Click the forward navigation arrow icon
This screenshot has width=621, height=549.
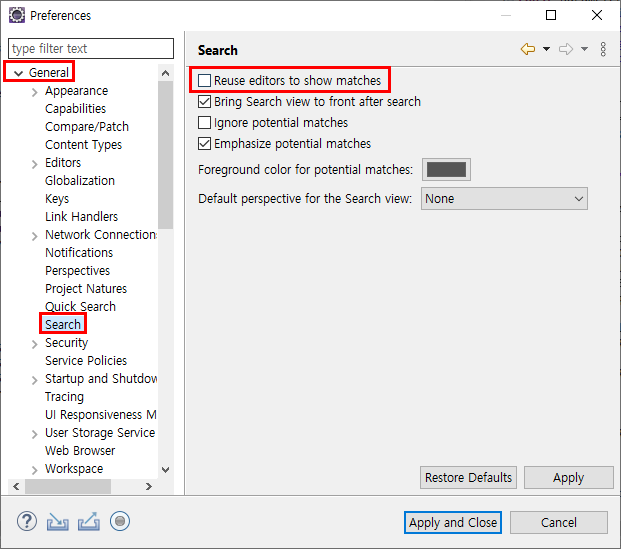[566, 49]
